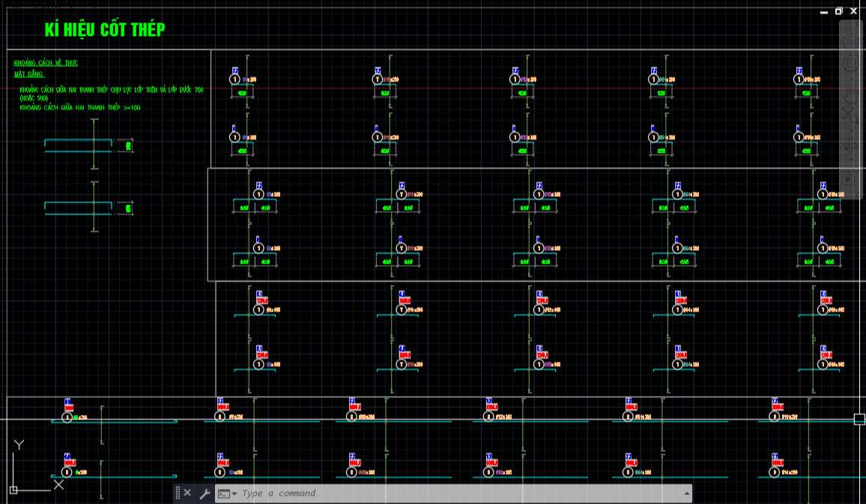Close the current drawing window
Image resolution: width=866 pixels, height=504 pixels.
pos(853,11)
